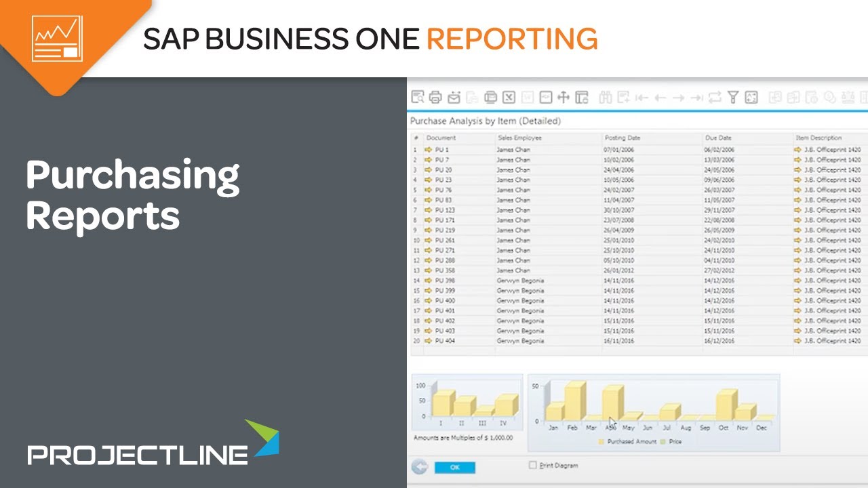Select Gerwyn Begonia in row PU 400
Screen dimensions: 868x488
coord(549,301)
